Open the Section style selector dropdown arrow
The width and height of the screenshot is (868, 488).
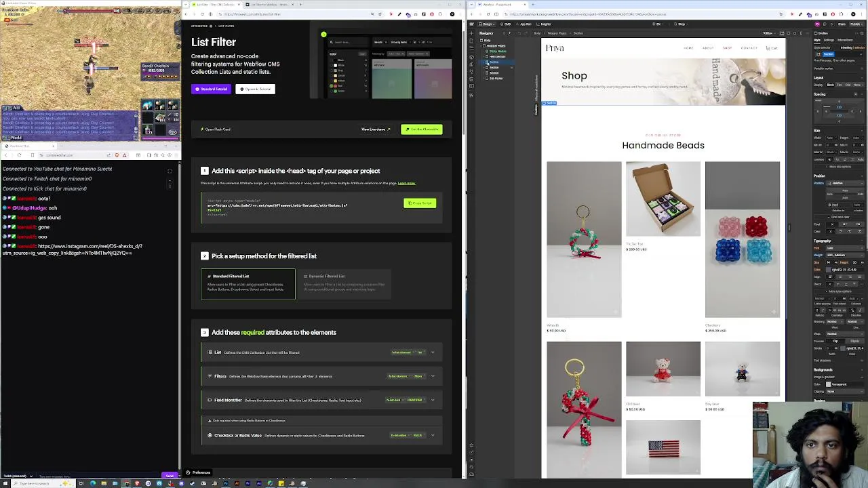(x=861, y=54)
